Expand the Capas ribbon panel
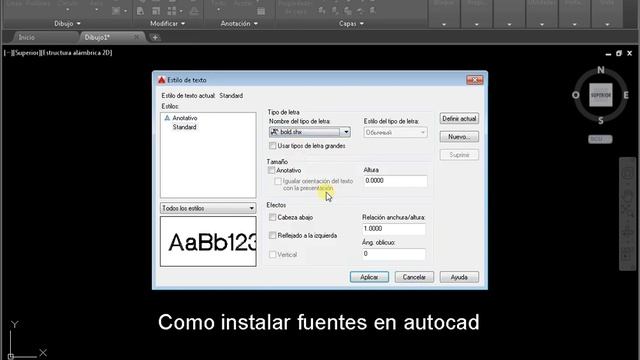The height and width of the screenshot is (360, 640). pos(351,24)
